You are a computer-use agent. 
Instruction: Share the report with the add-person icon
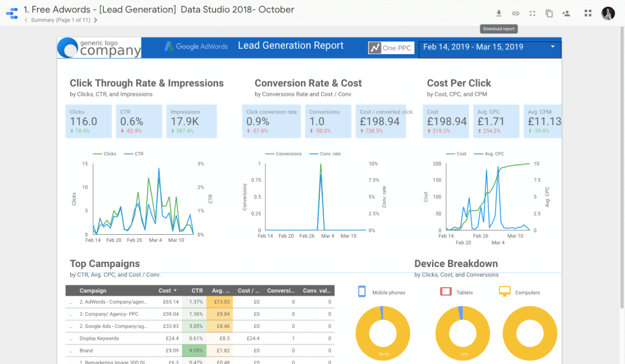coord(566,13)
